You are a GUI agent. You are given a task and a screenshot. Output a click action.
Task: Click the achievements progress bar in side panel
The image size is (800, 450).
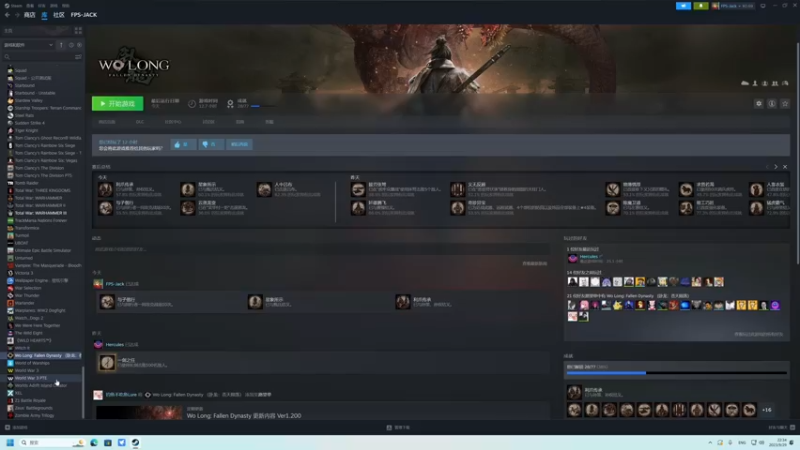[x=677, y=373]
